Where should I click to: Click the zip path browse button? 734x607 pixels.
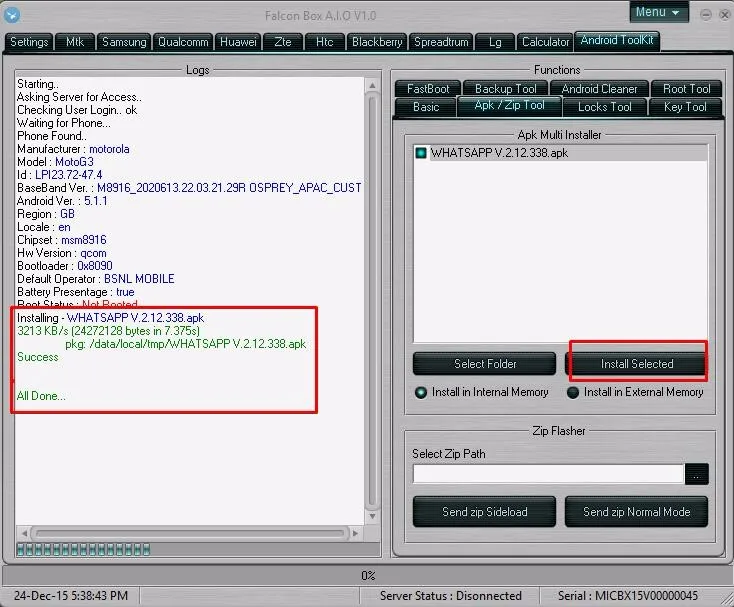(x=697, y=475)
